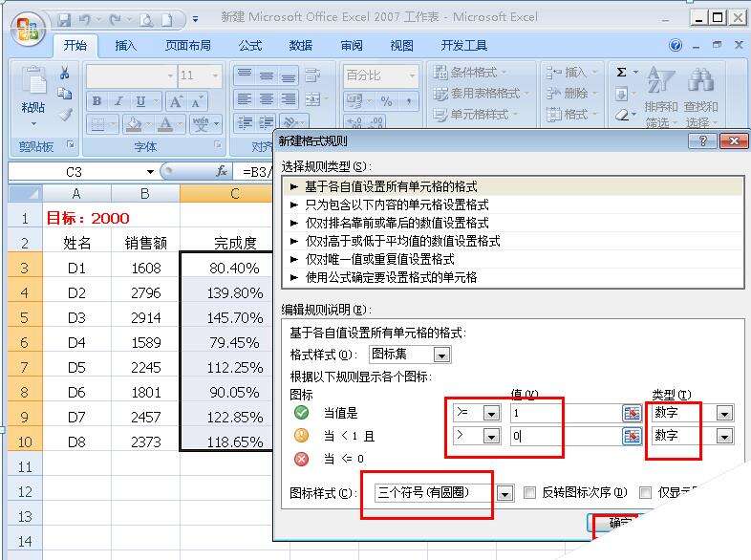Viewport: 751px width, 560px height.
Task: Select rule type 使用公式确定要设置格式的单元格
Action: coord(391,277)
